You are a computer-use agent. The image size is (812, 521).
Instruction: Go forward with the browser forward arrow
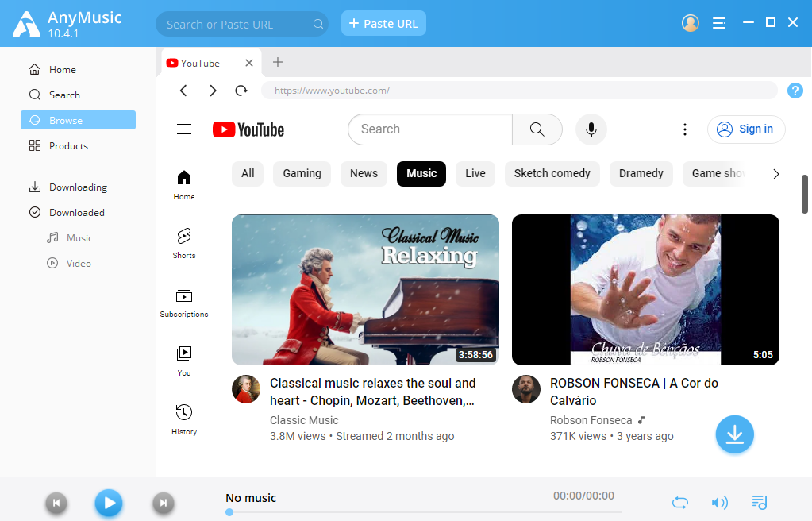(x=213, y=91)
